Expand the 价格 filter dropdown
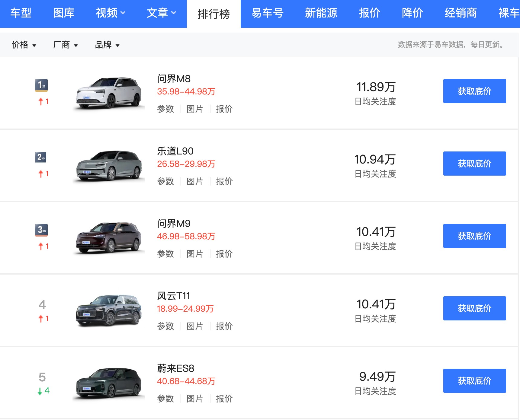The width and height of the screenshot is (520, 420). click(24, 45)
